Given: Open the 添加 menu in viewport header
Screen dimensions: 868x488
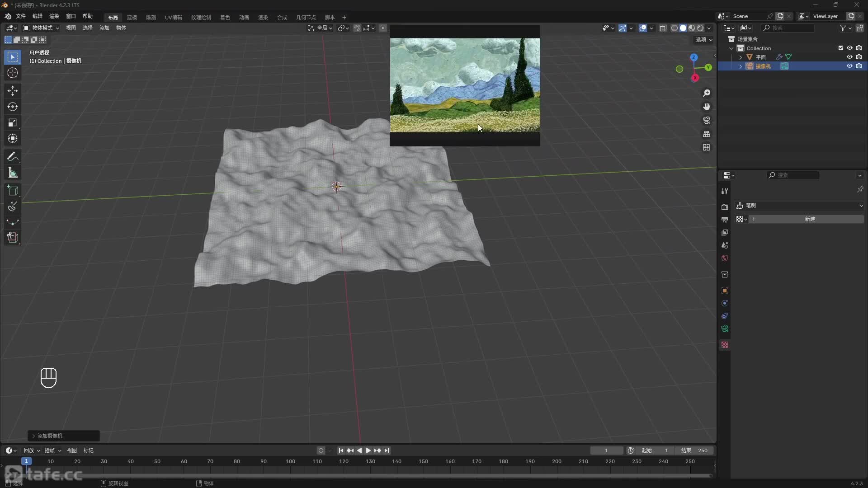Looking at the screenshot, I should pyautogui.click(x=104, y=28).
